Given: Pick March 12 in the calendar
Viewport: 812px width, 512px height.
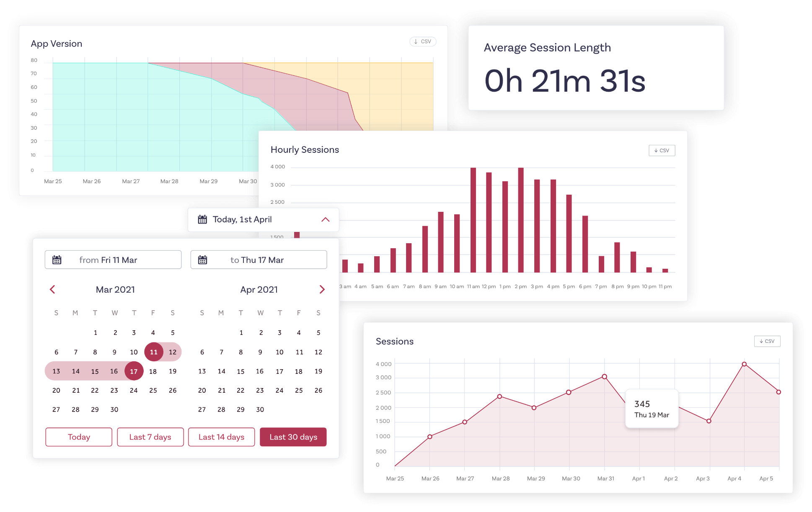Looking at the screenshot, I should point(173,352).
